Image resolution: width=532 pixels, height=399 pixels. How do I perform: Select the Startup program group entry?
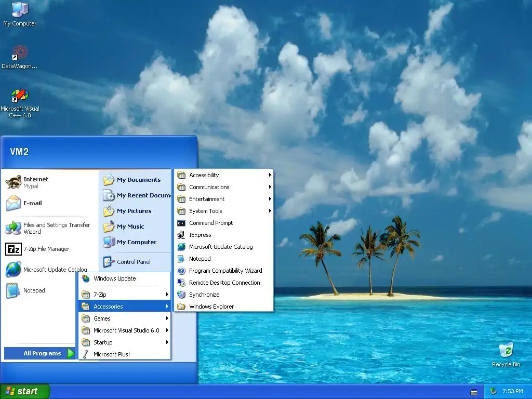pos(125,342)
